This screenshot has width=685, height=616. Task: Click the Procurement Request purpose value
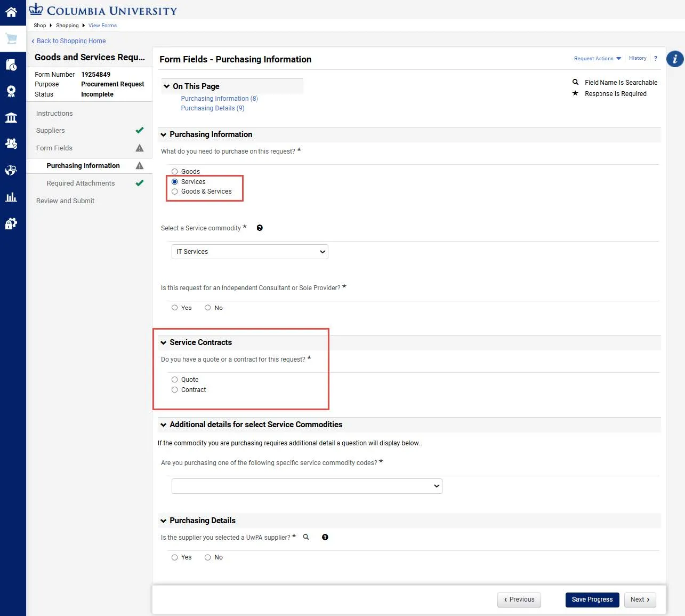(x=112, y=84)
